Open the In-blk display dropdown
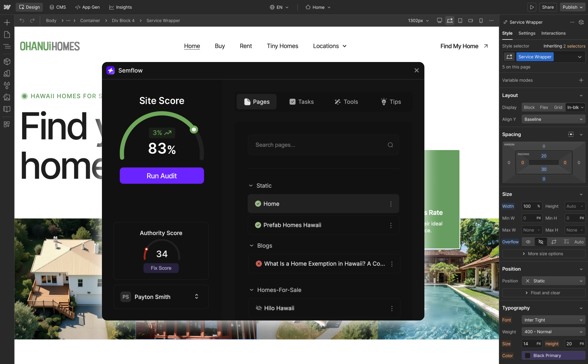The height and width of the screenshot is (364, 588). [x=576, y=107]
